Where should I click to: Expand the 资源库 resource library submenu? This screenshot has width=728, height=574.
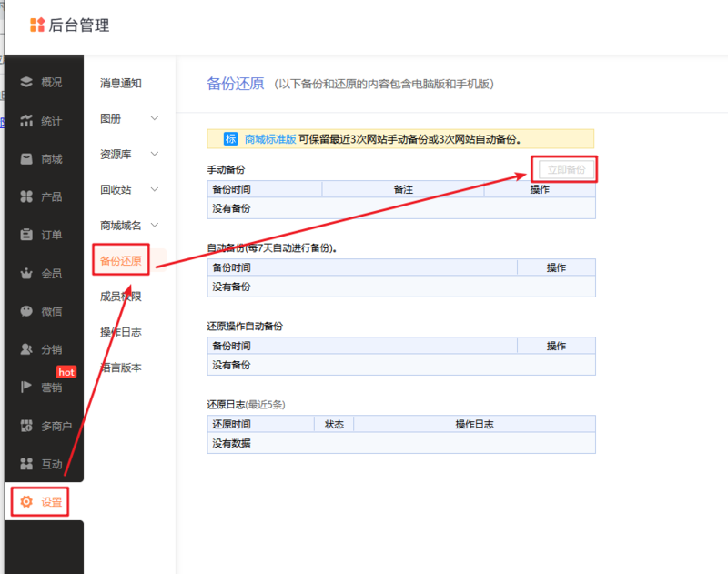pos(120,154)
